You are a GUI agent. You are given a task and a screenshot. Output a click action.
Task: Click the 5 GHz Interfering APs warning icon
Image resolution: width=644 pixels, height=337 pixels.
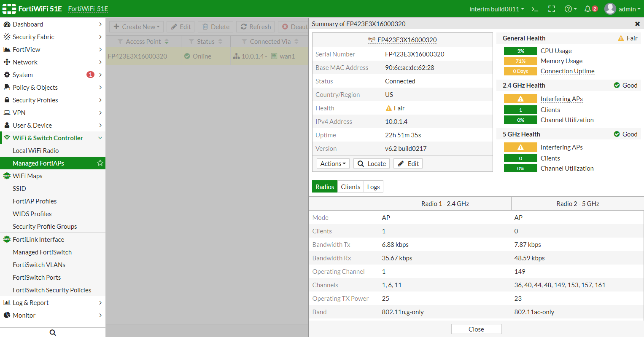[x=520, y=147]
